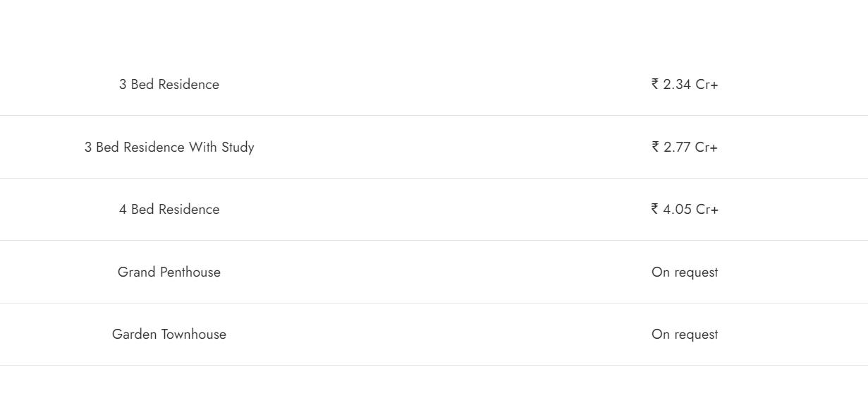Select the Grand Penthouse listing
Viewport: 868px width, 403px height.
pyautogui.click(x=169, y=272)
